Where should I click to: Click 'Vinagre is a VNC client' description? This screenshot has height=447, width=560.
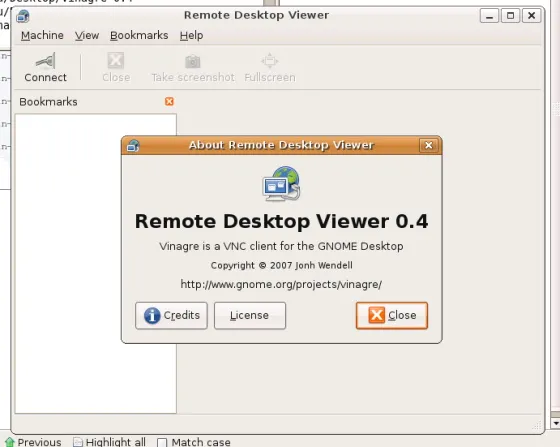pyautogui.click(x=281, y=246)
